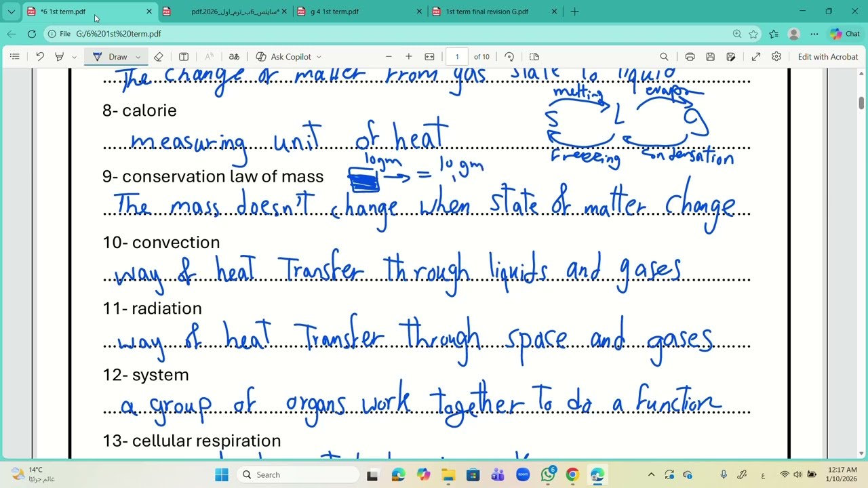Toggle the Draw tool
The width and height of the screenshot is (868, 488).
click(x=111, y=57)
